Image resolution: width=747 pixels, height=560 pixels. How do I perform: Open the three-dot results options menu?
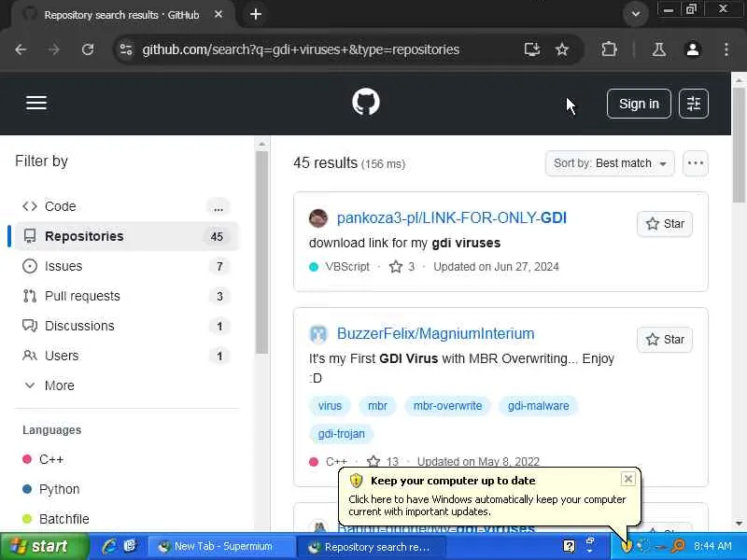pyautogui.click(x=695, y=163)
